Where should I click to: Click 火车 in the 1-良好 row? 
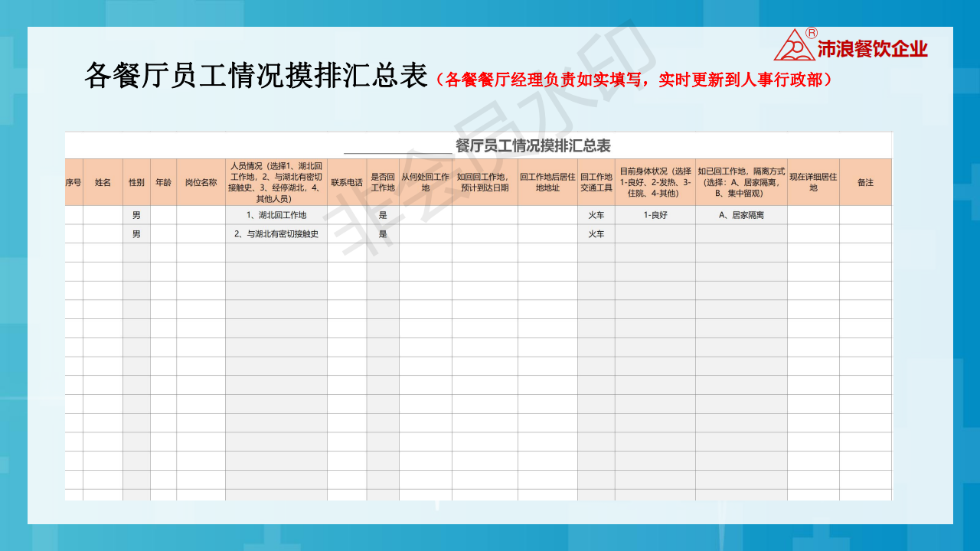coord(596,215)
